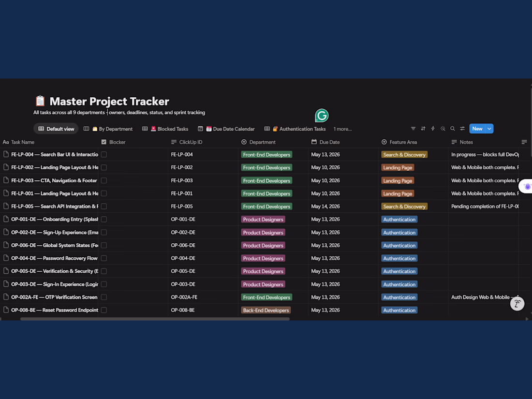
Task: Click the sparkle icon beside the search icon
Action: pyautogui.click(x=443, y=129)
